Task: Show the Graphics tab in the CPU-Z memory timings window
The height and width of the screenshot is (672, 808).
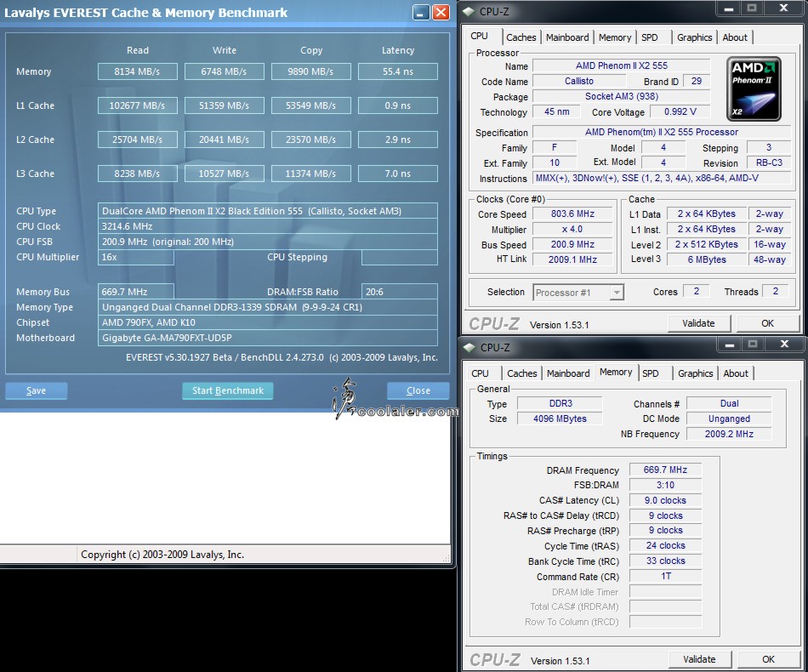Action: (695, 373)
